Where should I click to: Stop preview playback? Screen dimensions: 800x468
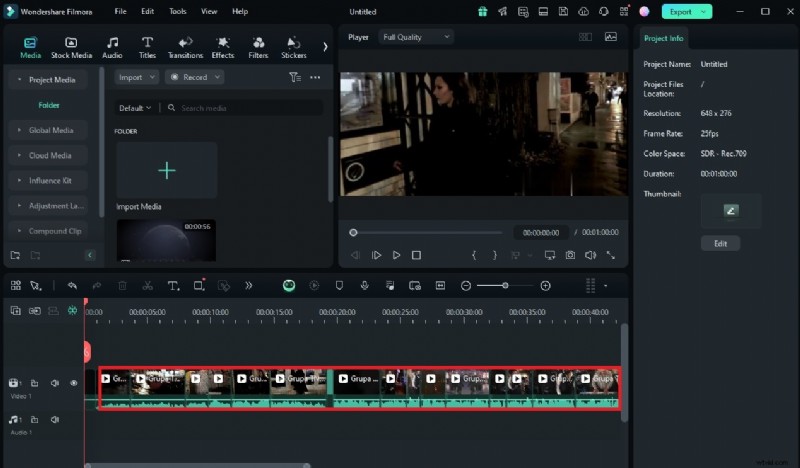point(416,255)
